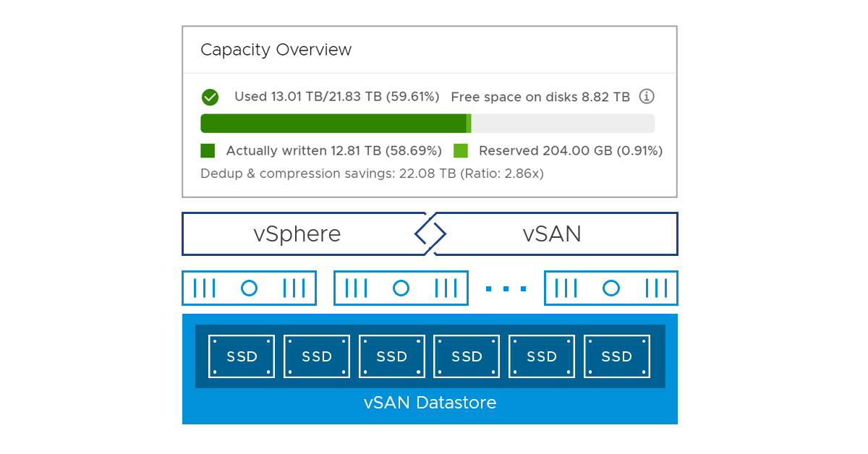Click the green checkmark status icon
This screenshot has width=868, height=454.
click(210, 97)
